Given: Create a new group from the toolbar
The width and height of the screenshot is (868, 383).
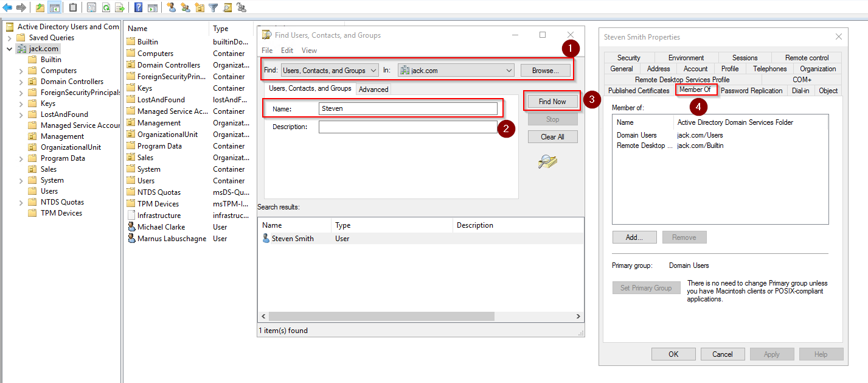Looking at the screenshot, I should 186,7.
